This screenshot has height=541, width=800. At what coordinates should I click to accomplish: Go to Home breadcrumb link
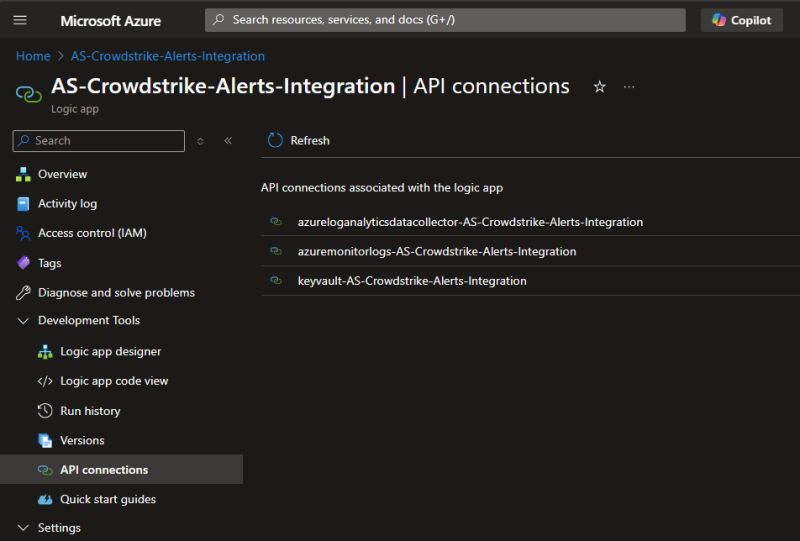pyautogui.click(x=33, y=56)
